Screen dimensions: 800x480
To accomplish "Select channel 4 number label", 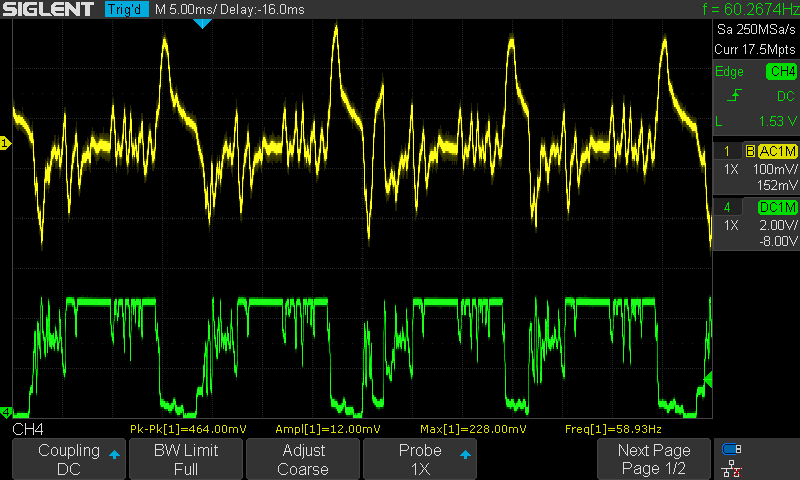I will coord(727,207).
